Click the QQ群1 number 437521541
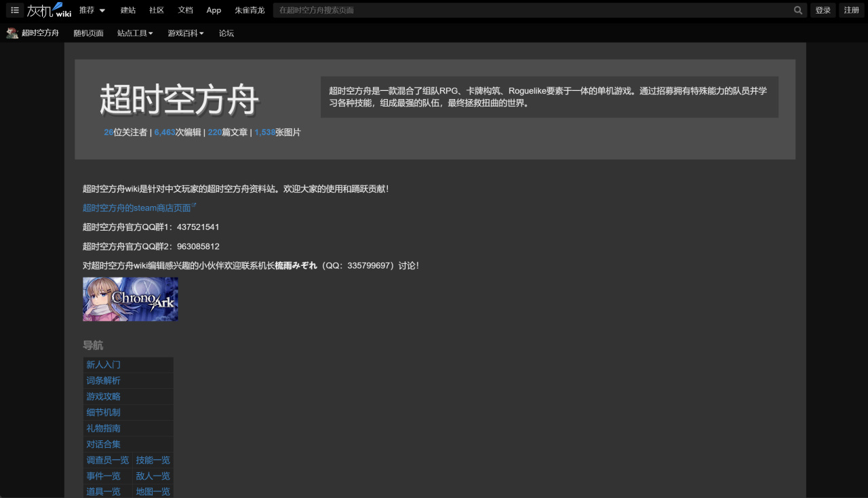The height and width of the screenshot is (498, 868). tap(198, 227)
